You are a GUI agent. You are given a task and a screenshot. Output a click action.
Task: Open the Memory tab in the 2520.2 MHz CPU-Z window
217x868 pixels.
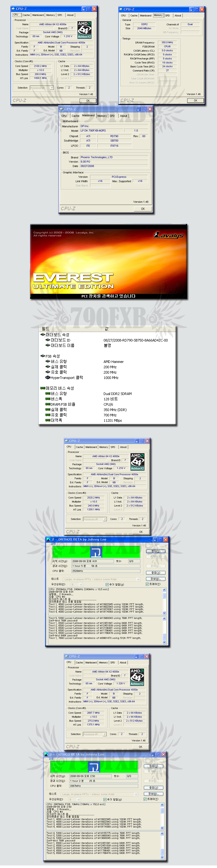103,447
